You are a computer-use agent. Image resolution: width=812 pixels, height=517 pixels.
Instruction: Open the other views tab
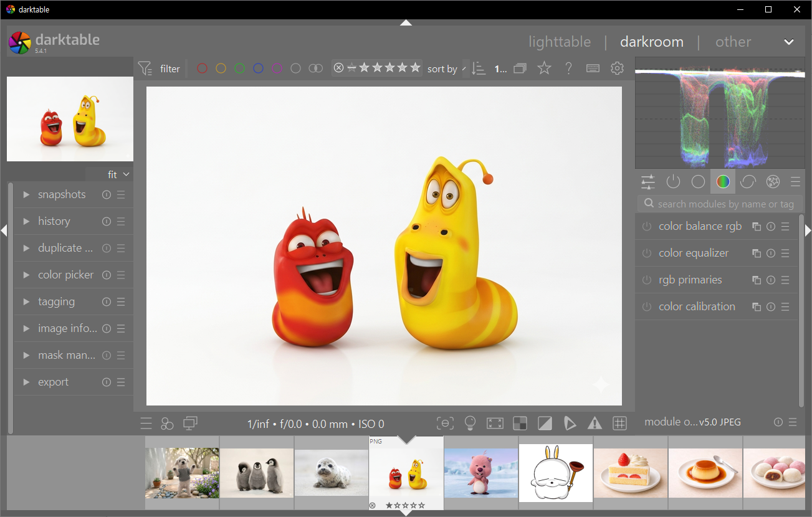733,42
